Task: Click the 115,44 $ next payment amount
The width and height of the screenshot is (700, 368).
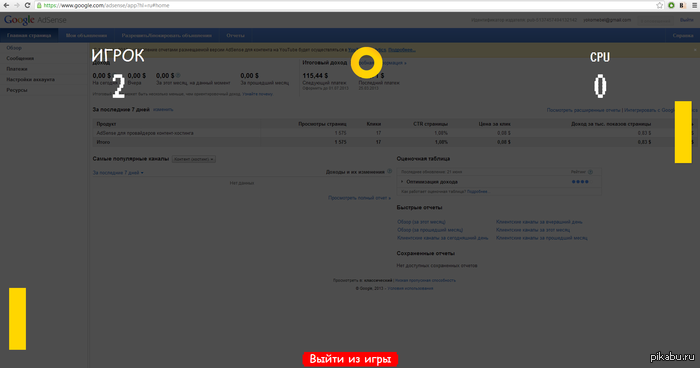Action: click(x=315, y=75)
